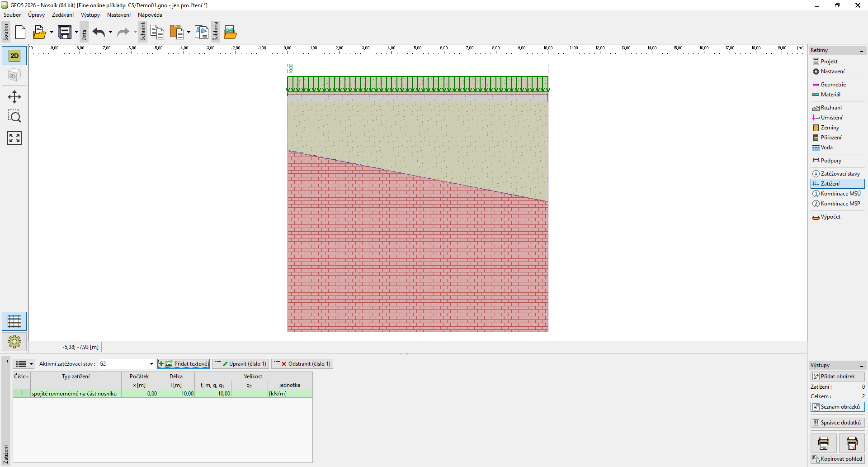Image resolution: width=868 pixels, height=467 pixels.
Task: Open the Zadávání menu
Action: 62,15
